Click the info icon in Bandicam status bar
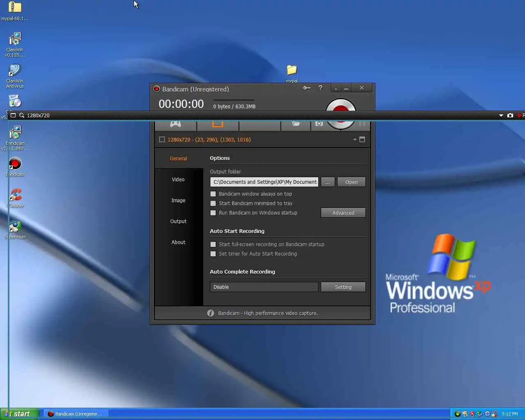This screenshot has width=525, height=420. tap(210, 313)
